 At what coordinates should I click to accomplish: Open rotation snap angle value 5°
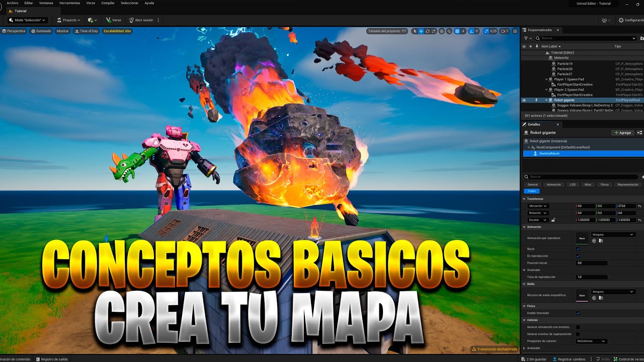click(x=477, y=31)
